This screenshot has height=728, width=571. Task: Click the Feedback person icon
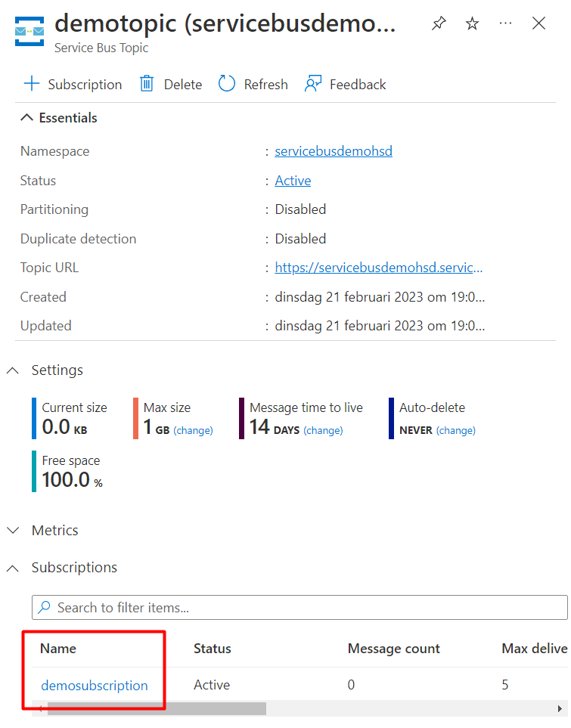pos(312,84)
